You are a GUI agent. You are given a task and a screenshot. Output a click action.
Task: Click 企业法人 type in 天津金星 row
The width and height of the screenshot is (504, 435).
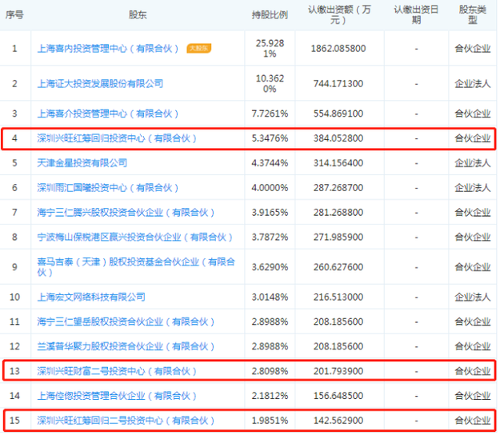[473, 163]
